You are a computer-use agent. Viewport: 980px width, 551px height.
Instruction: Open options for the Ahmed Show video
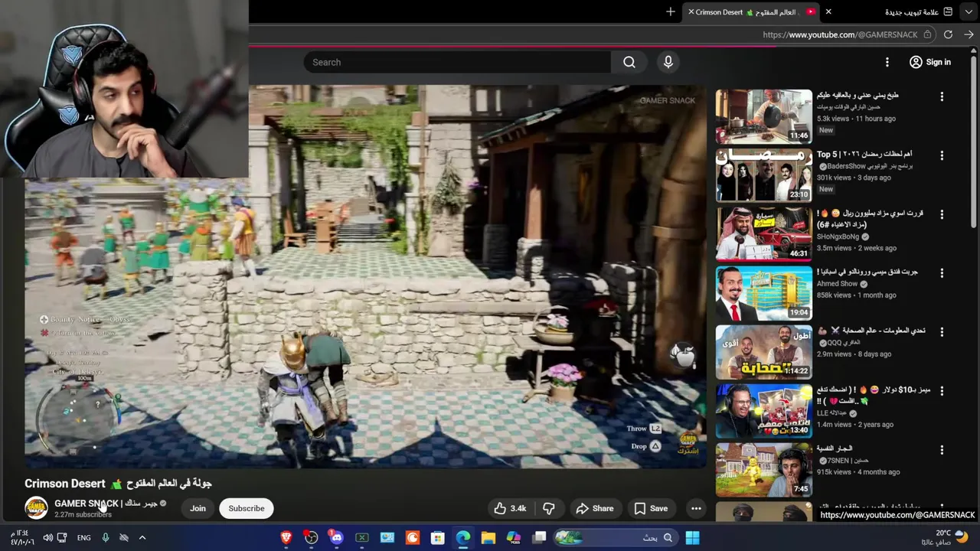pyautogui.click(x=942, y=273)
